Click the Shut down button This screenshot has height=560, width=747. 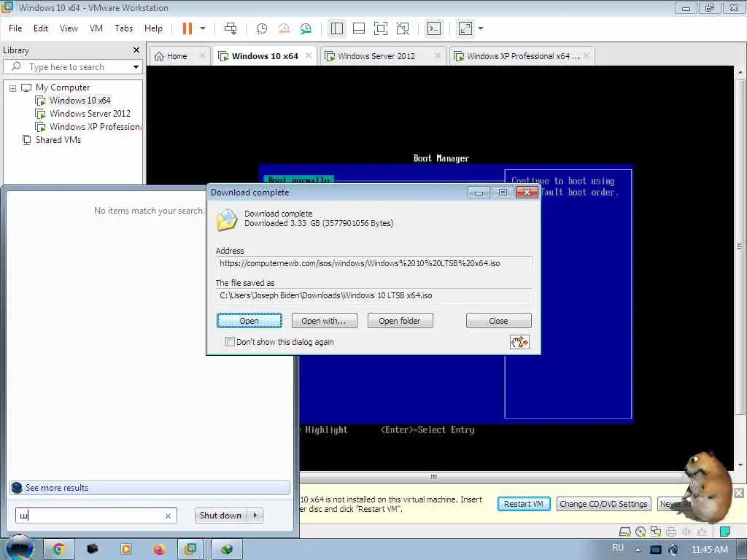tap(220, 516)
